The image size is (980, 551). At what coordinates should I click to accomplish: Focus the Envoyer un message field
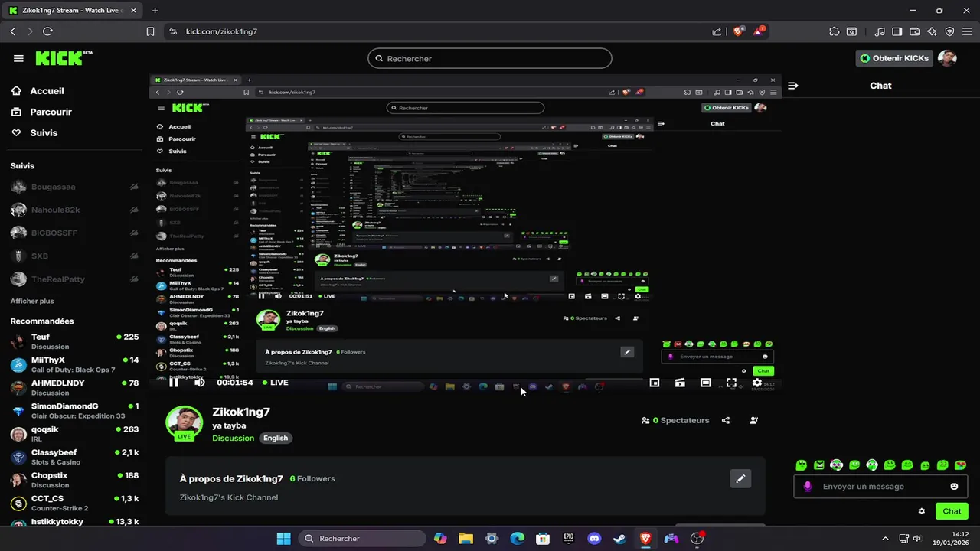880,487
